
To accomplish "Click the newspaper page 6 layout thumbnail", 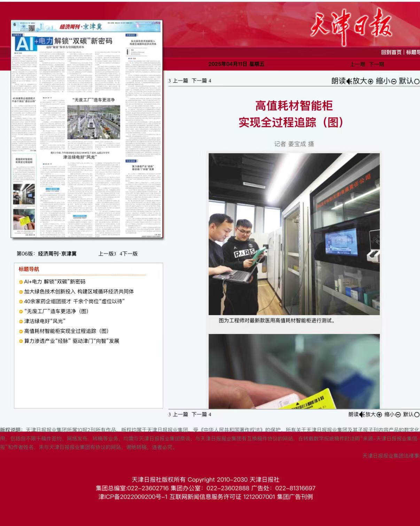I will click(x=87, y=129).
